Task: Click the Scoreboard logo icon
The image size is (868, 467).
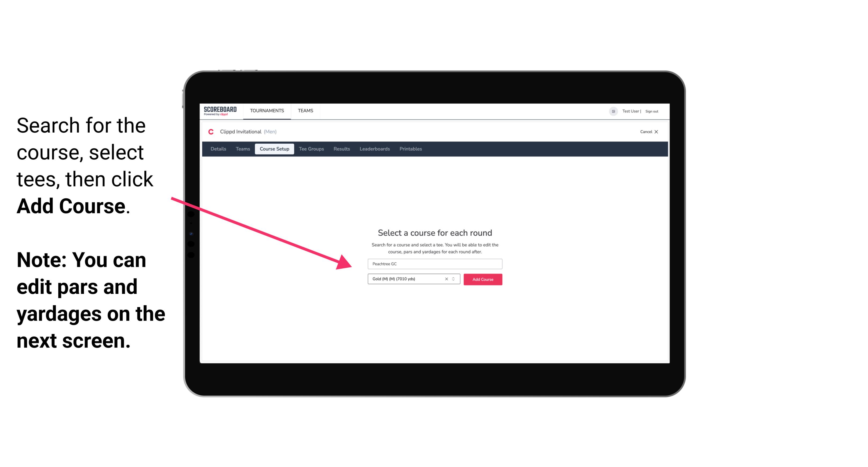Action: (221, 111)
